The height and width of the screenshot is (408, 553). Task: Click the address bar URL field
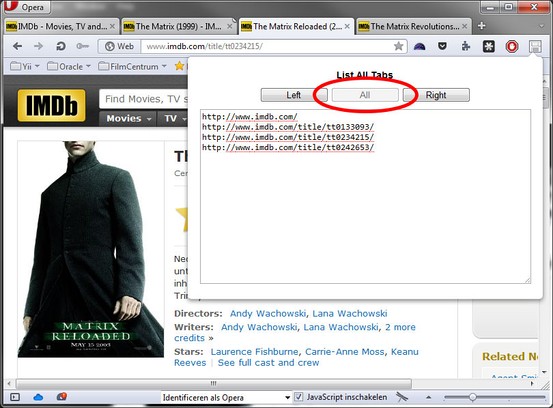coord(267,46)
